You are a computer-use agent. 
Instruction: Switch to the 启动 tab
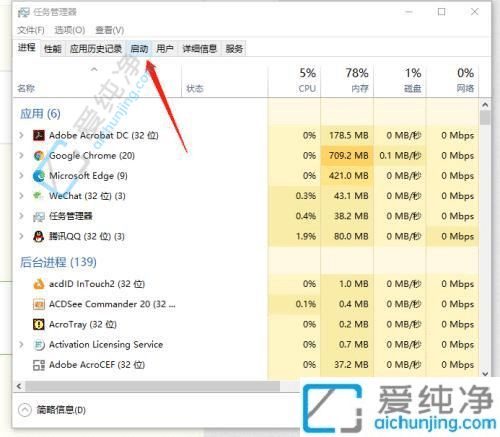click(139, 49)
